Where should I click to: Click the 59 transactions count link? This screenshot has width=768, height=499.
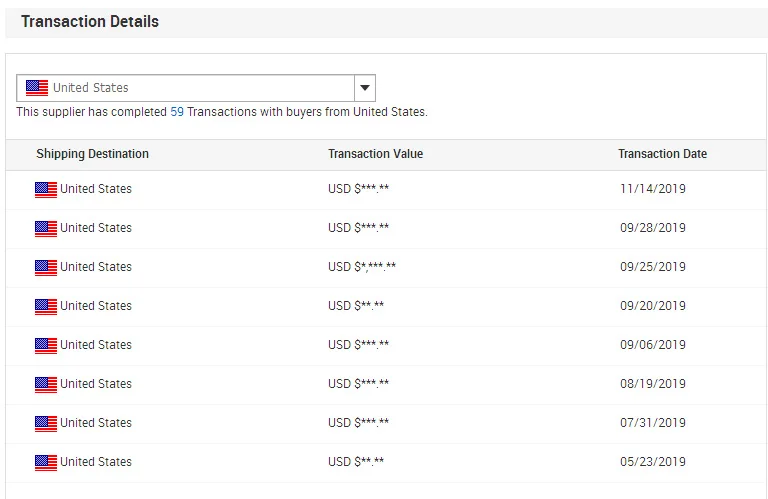coord(177,112)
